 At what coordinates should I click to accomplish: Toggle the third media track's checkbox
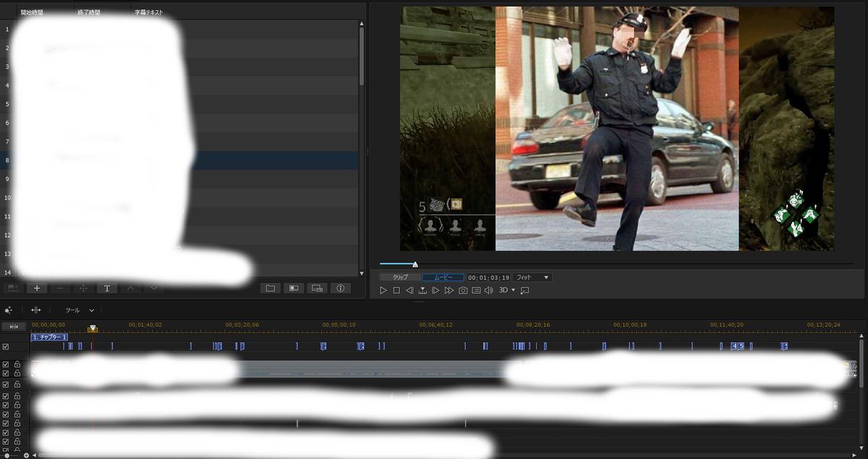click(x=6, y=385)
